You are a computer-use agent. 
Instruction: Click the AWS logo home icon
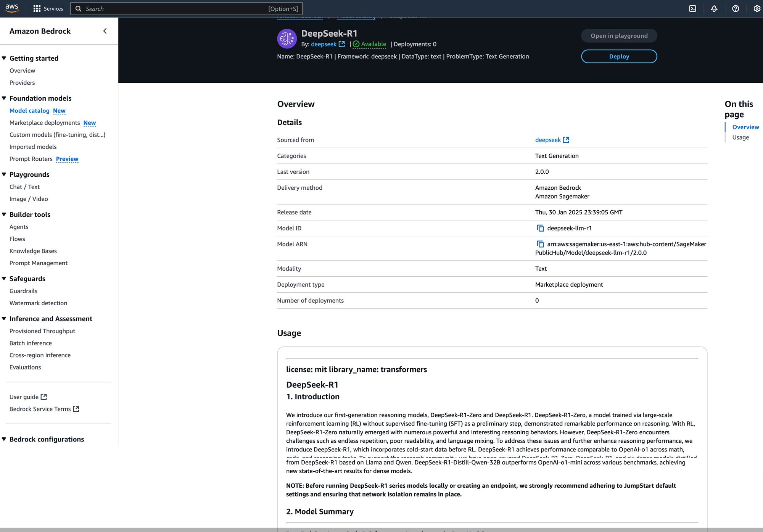point(12,8)
